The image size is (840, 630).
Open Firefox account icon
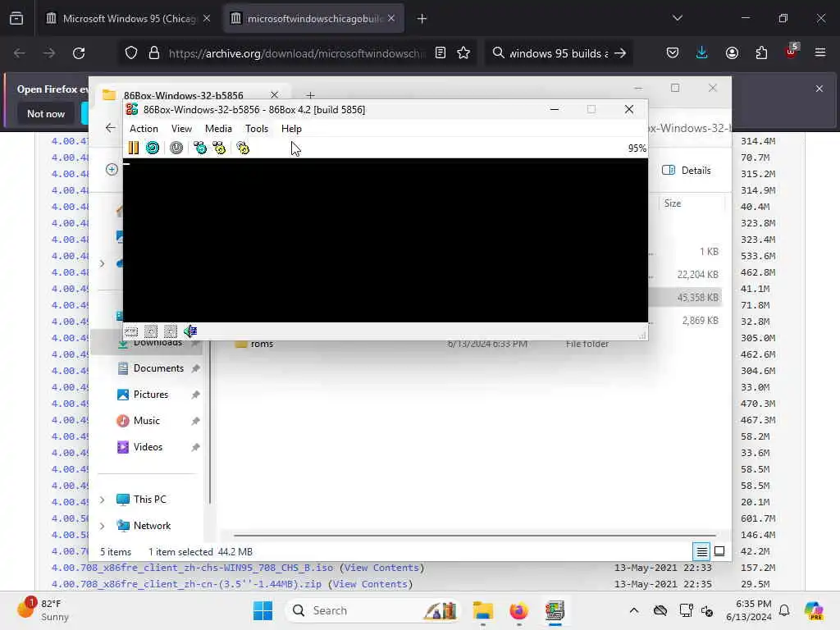pos(732,53)
